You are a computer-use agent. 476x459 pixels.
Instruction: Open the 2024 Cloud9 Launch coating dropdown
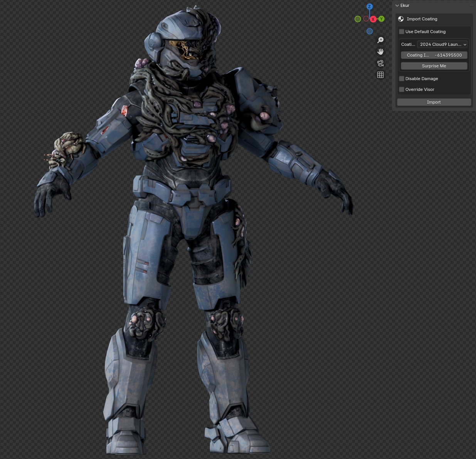pyautogui.click(x=442, y=44)
